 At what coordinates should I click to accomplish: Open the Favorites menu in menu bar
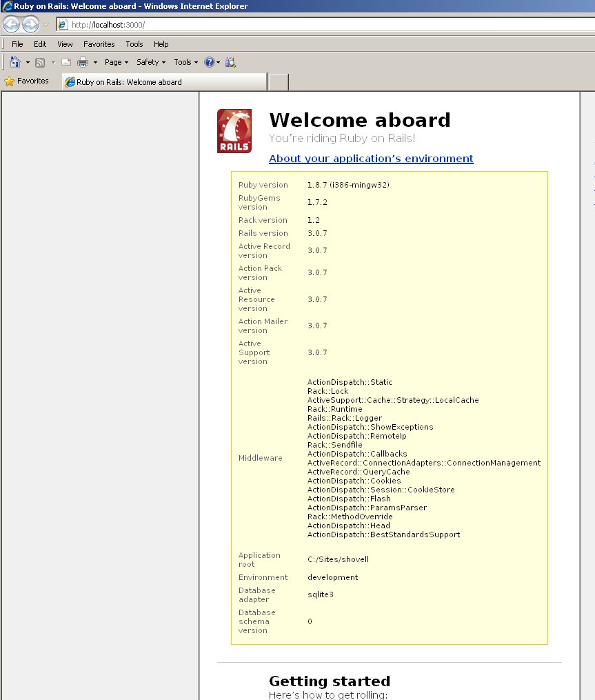click(x=99, y=44)
